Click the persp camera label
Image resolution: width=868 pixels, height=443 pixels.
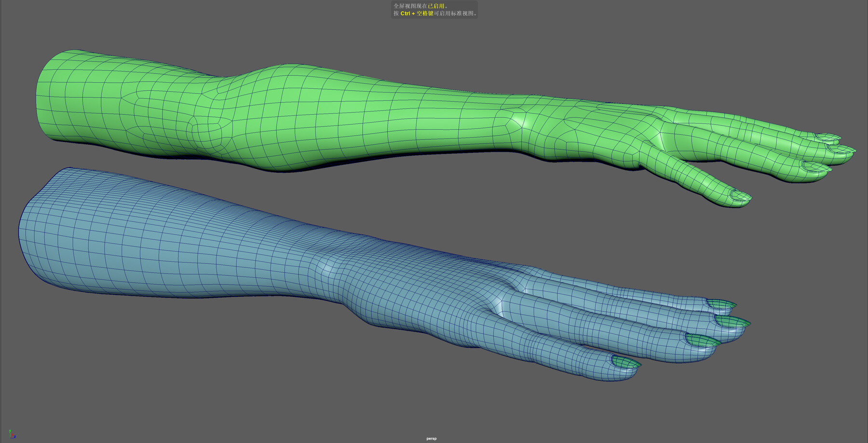pos(431,438)
